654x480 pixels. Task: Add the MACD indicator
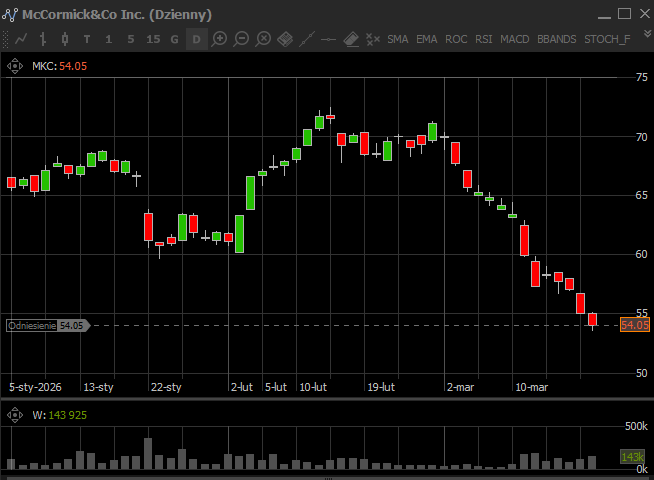[515, 39]
